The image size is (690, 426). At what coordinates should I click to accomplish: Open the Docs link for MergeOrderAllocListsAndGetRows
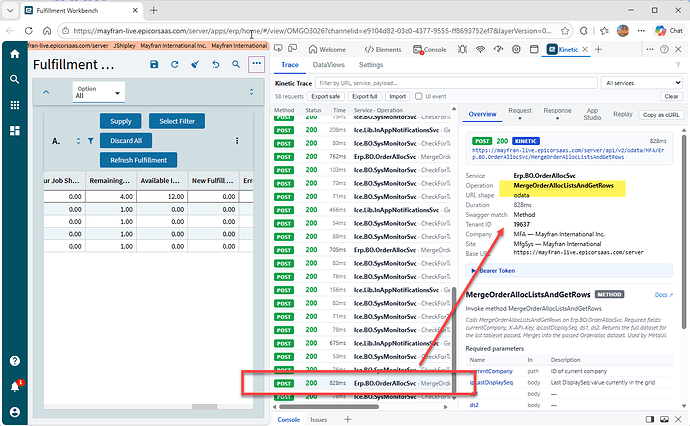coord(664,295)
